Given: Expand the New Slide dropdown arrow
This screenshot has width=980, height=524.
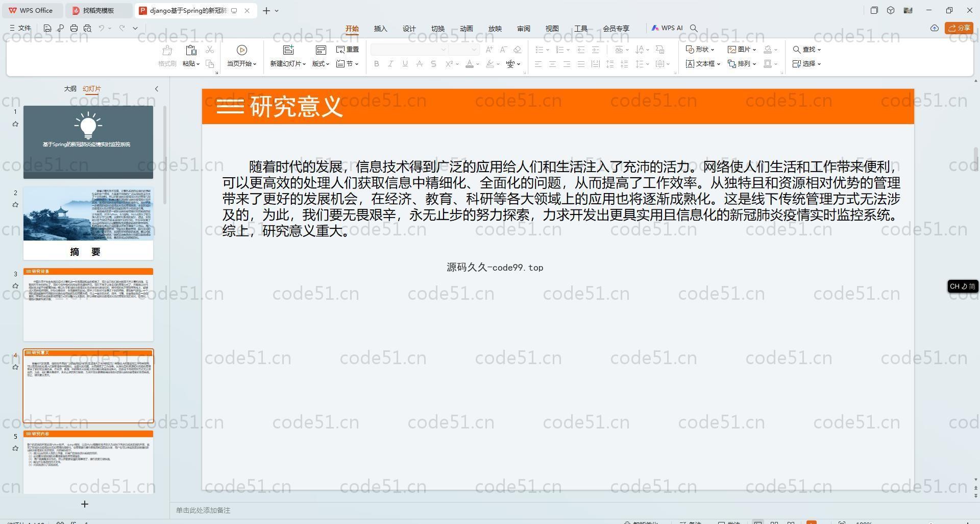Looking at the screenshot, I should 304,64.
